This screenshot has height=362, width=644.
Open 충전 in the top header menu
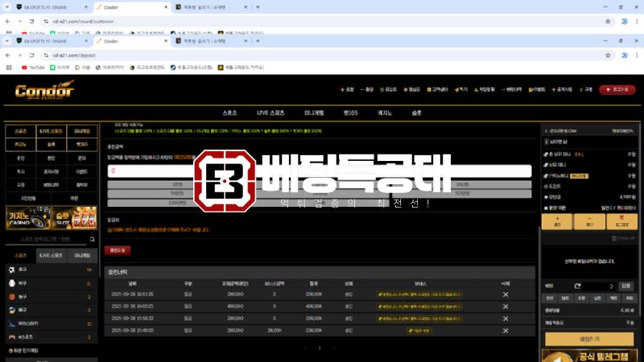[x=347, y=89]
